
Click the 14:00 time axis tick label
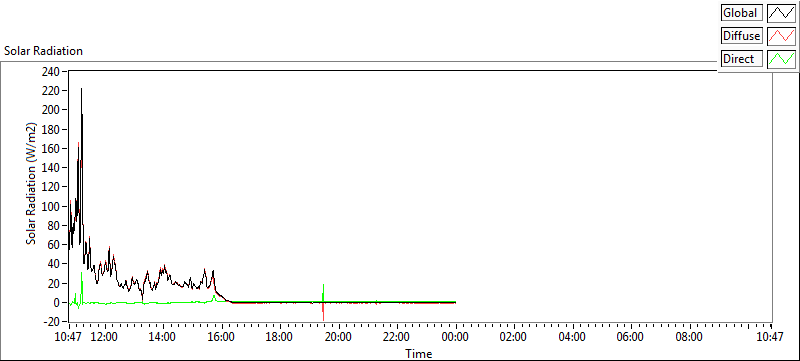point(163,337)
